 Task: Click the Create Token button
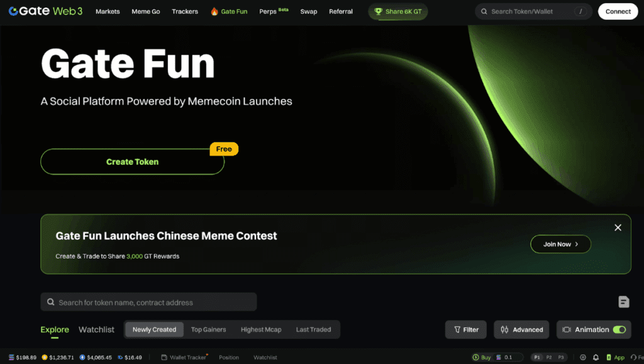pos(132,162)
